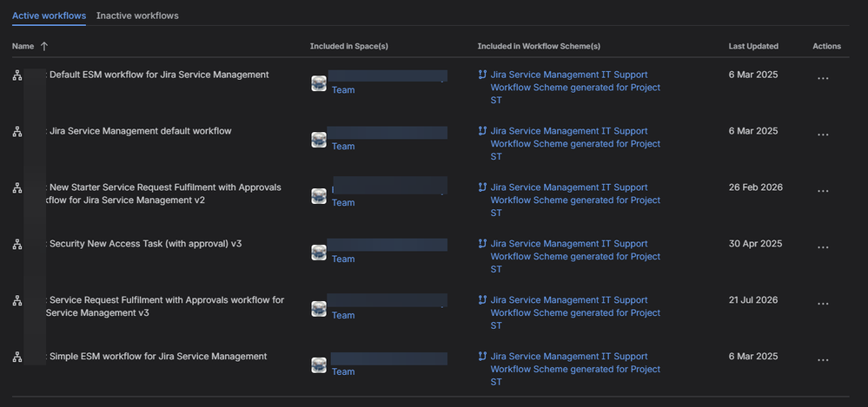Click 6 Mar 2025 date in Simple ESM workflow row

(752, 357)
